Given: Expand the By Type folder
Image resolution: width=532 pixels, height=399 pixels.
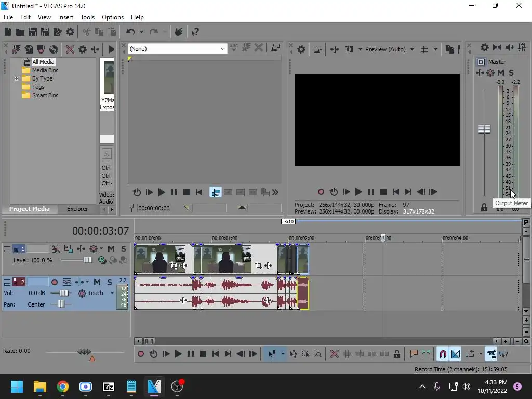Looking at the screenshot, I should coord(16,79).
